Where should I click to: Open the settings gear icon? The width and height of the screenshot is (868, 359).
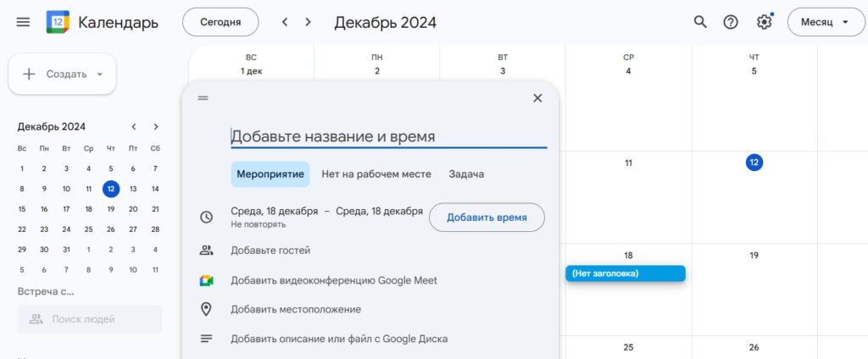pyautogui.click(x=764, y=22)
